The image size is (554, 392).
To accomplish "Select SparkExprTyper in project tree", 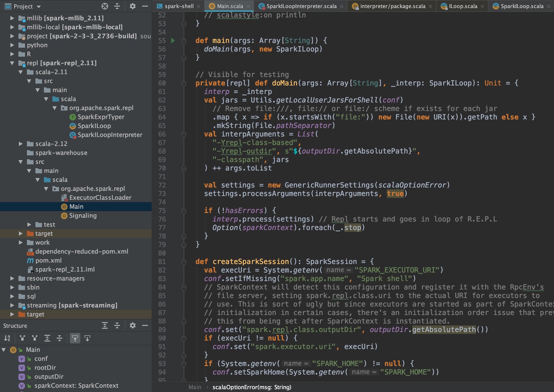I will click(101, 117).
